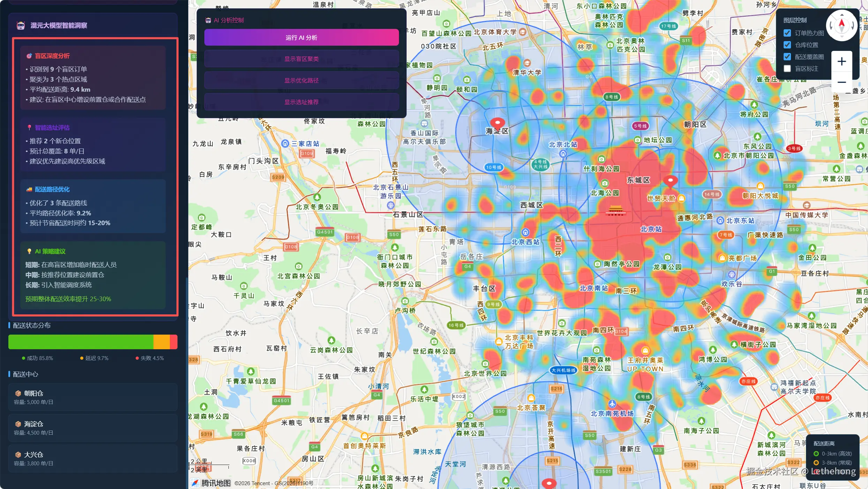Click the robot icon beside 混元大模型智能洞察

pyautogui.click(x=21, y=25)
